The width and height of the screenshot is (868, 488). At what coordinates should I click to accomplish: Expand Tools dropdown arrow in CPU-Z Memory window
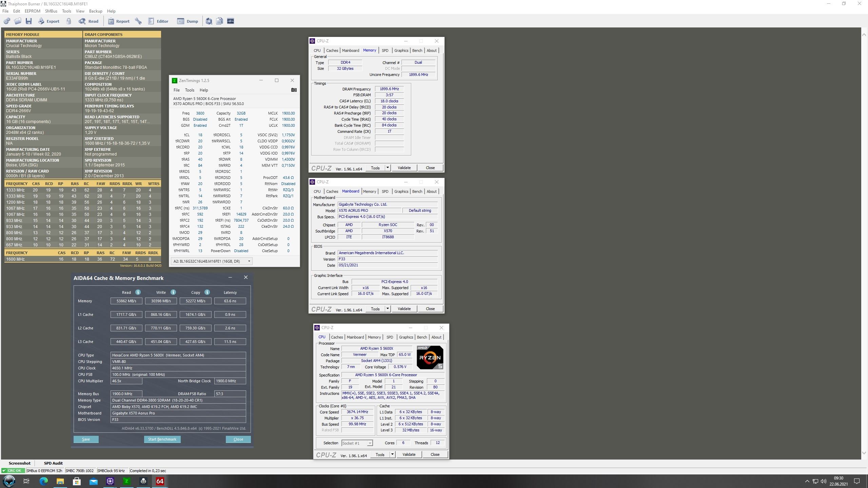click(388, 168)
